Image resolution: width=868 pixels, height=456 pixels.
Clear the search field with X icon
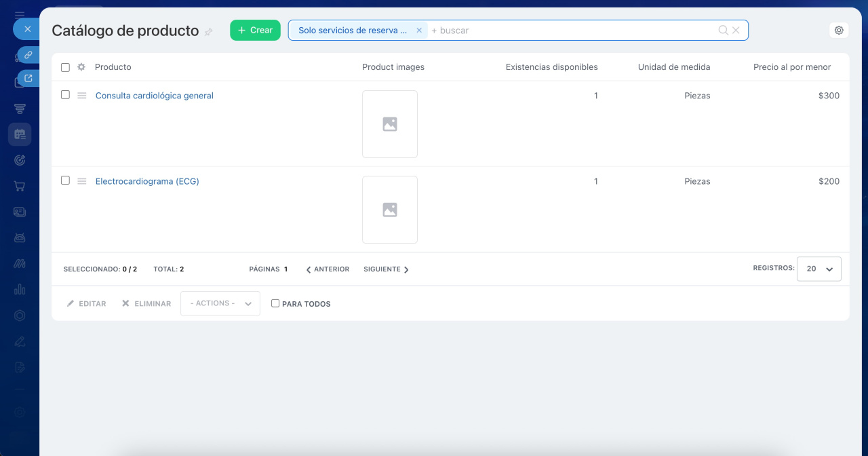point(736,31)
